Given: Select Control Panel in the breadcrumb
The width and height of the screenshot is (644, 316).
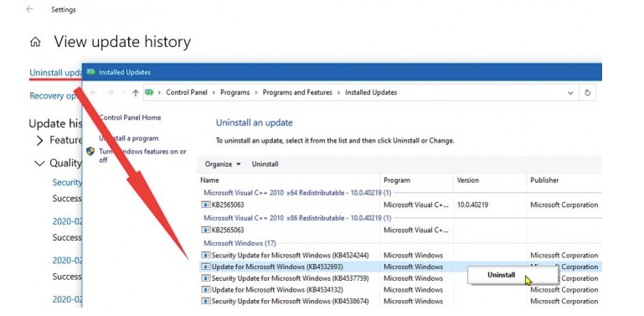Looking at the screenshot, I should pos(187,92).
